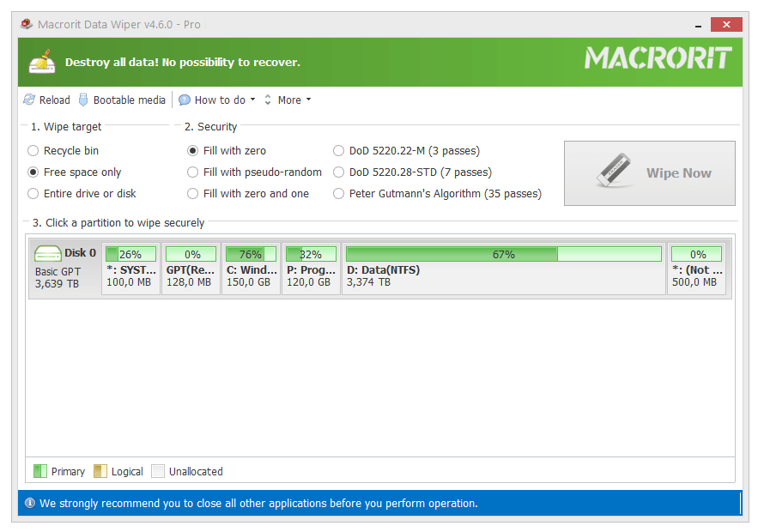Click the Wipe Now button
The image size is (758, 532).
point(650,173)
